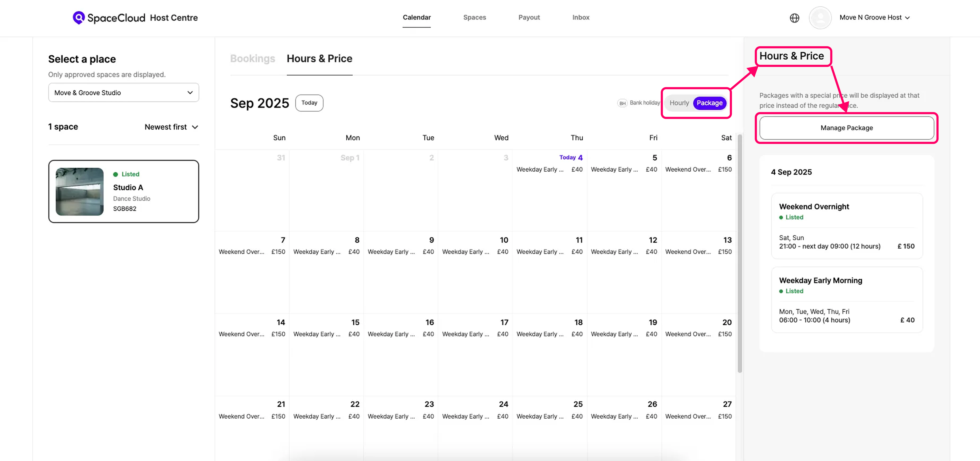
Task: Click the SpaceCloud logo icon
Action: (78, 18)
